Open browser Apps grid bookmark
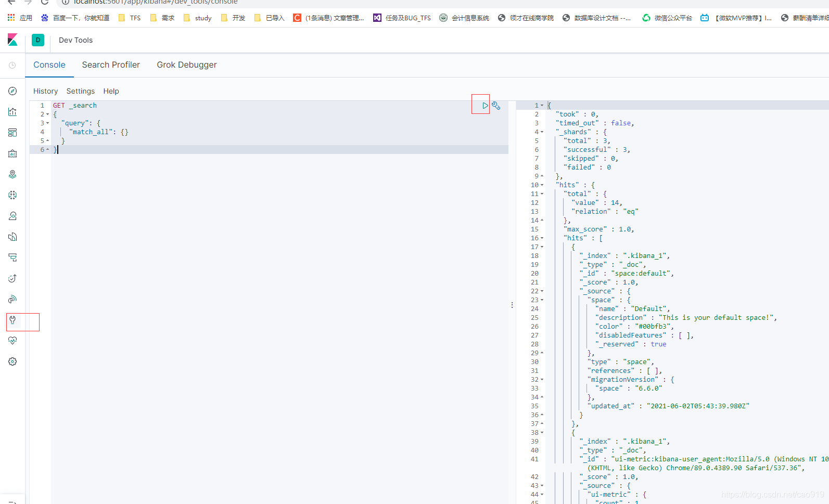Viewport: 829px width, 504px height. [x=20, y=18]
